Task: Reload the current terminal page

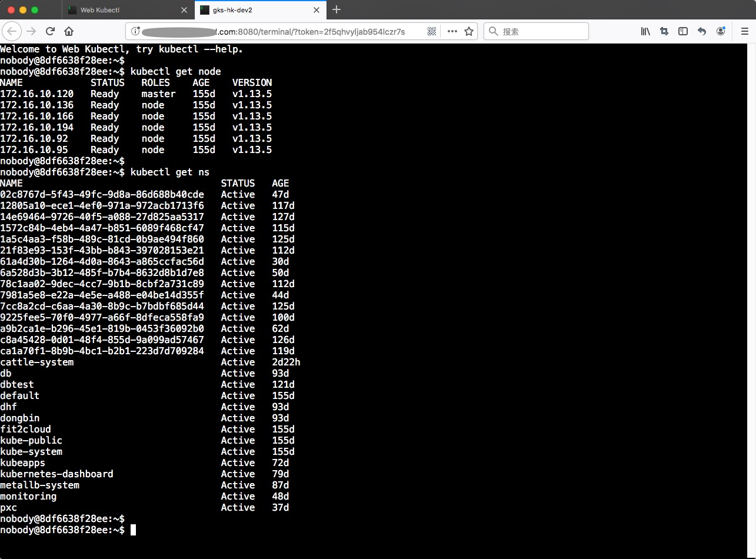Action: [50, 31]
